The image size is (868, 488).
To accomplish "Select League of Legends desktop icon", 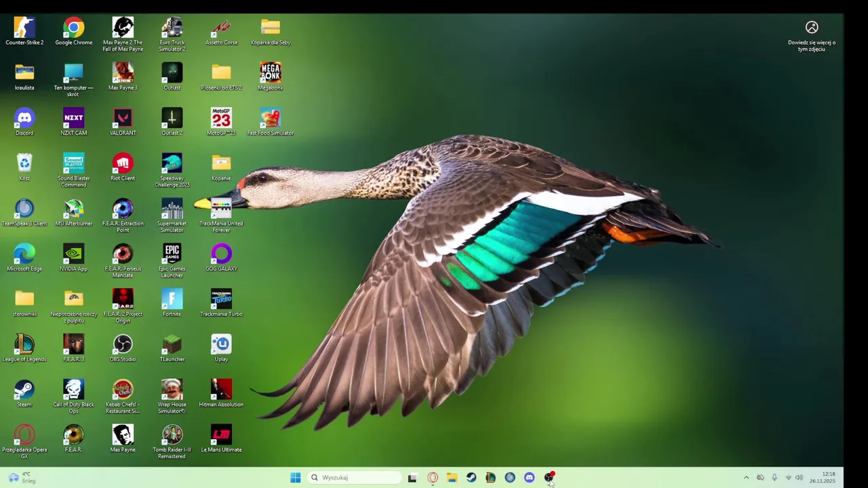I will click(x=24, y=349).
